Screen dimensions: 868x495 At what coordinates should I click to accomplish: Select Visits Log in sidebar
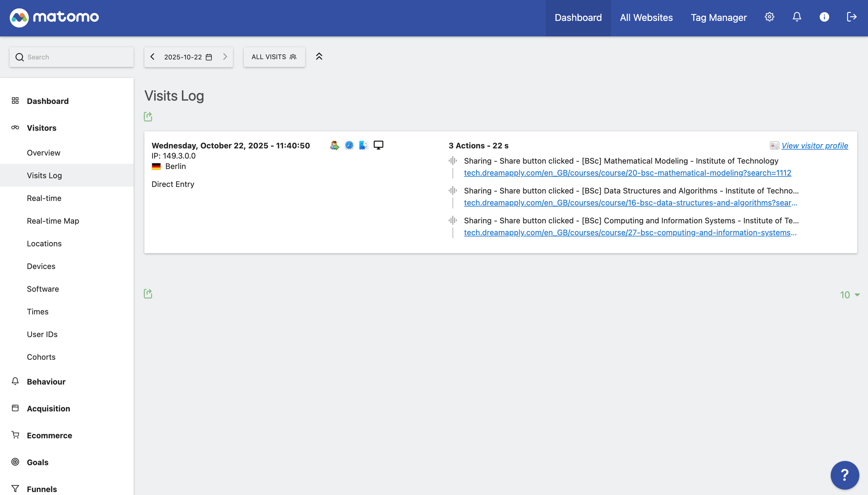44,176
